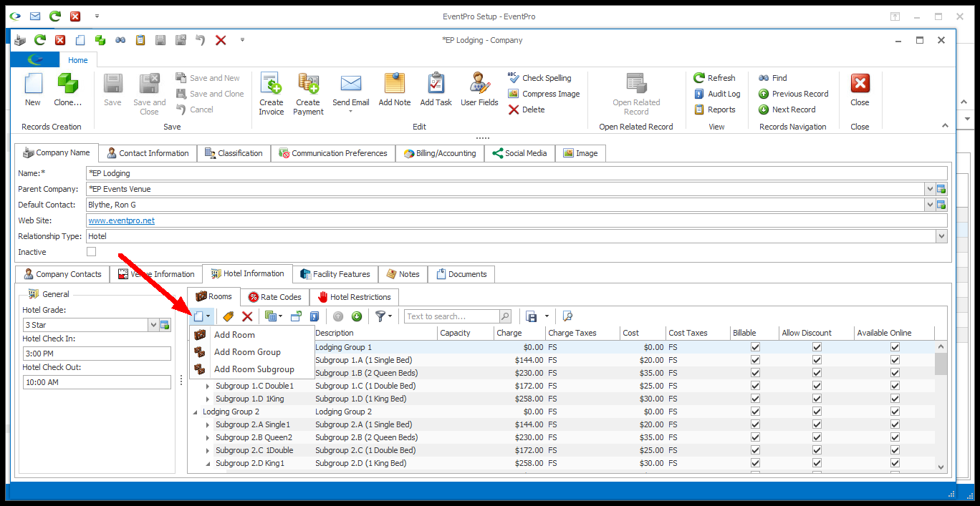Image resolution: width=980 pixels, height=506 pixels.
Task: Click the New record ribbon button
Action: (x=33, y=91)
